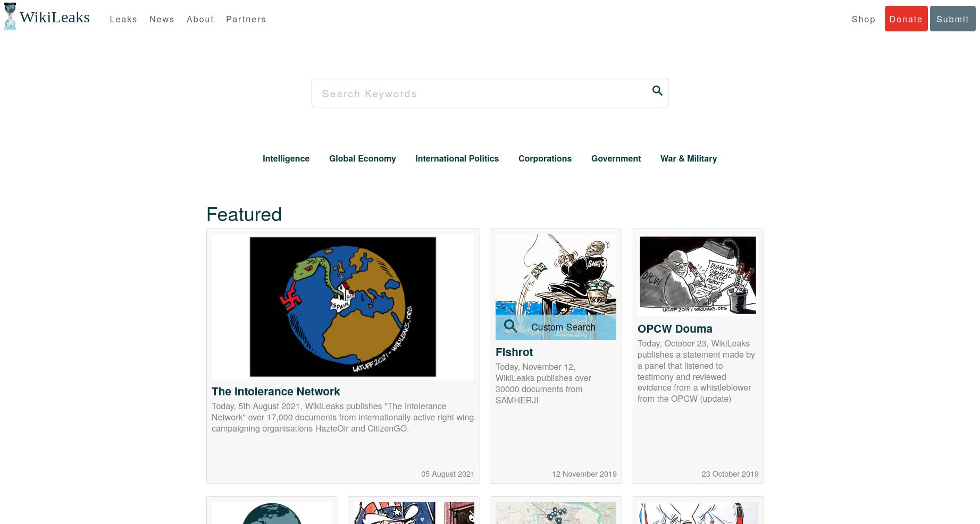980x524 pixels.
Task: Open the Leaks menu
Action: (x=123, y=19)
